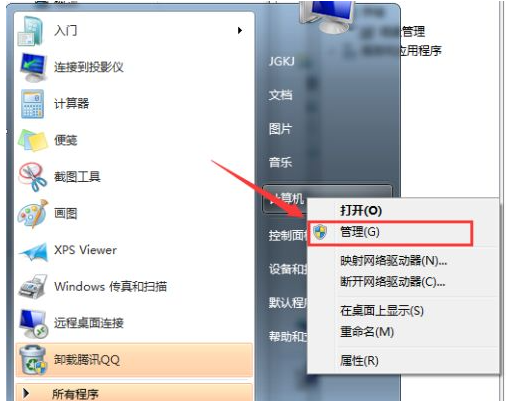Screen dimensions: 509x401
Task: Open the 便笺 sticky notes icon
Action: coord(32,140)
